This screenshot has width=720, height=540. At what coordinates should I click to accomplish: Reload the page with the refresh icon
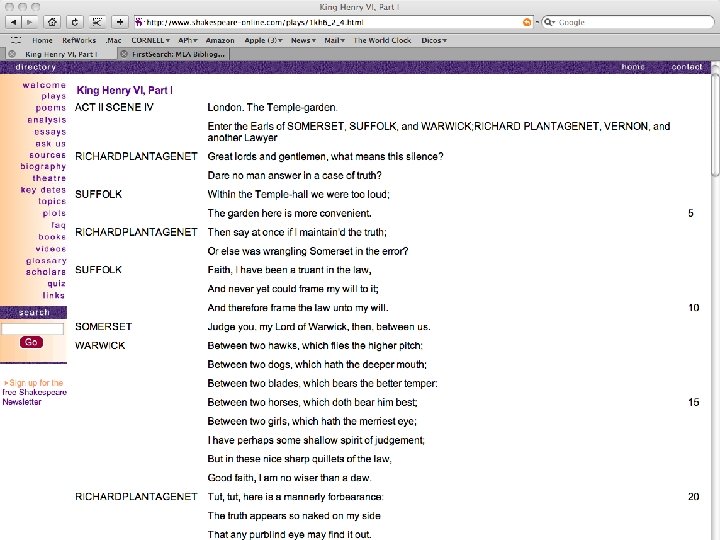click(75, 22)
